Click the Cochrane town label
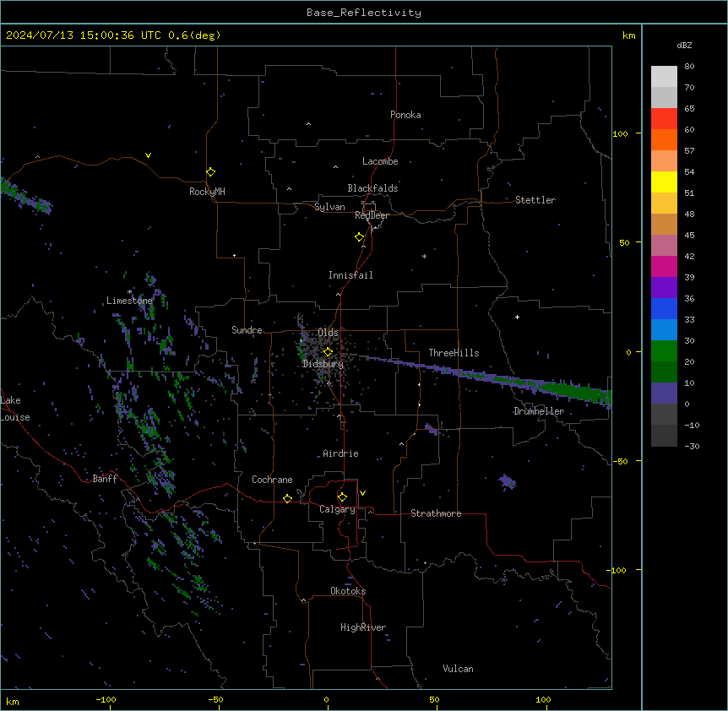 (272, 480)
